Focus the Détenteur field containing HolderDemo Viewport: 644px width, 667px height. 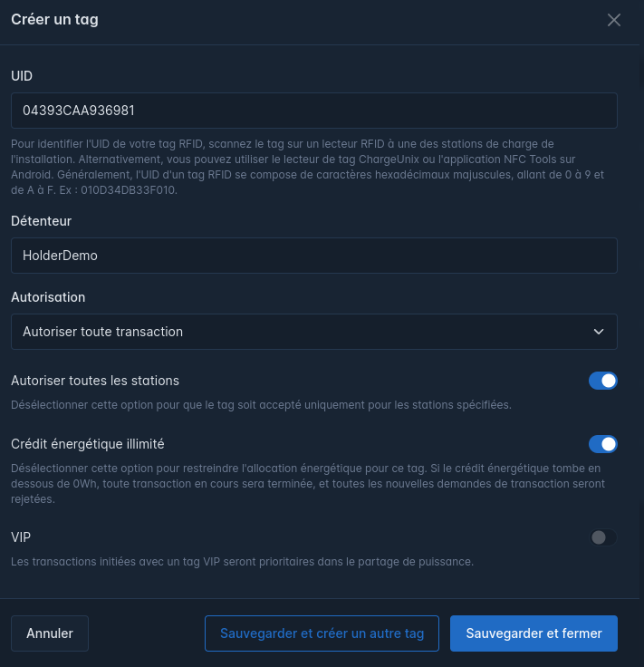(x=314, y=256)
